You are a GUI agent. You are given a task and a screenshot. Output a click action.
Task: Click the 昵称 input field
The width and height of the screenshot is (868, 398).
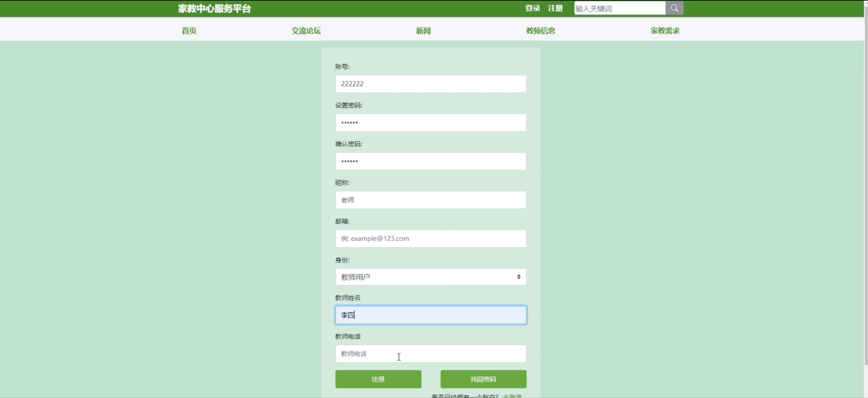click(431, 200)
